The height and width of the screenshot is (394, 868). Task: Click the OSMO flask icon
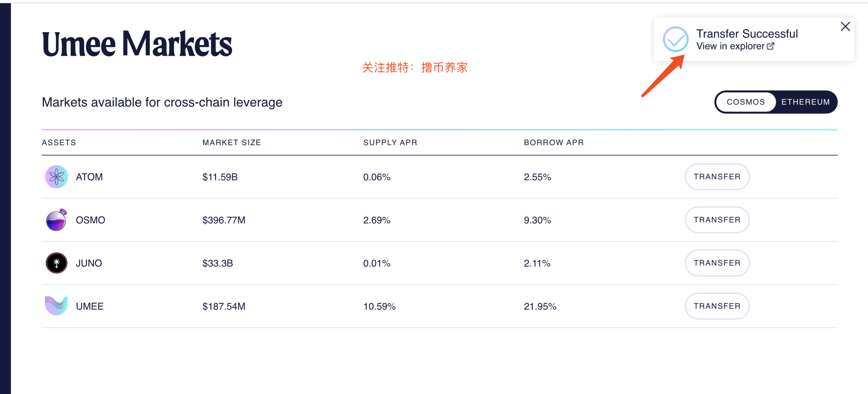coord(56,220)
